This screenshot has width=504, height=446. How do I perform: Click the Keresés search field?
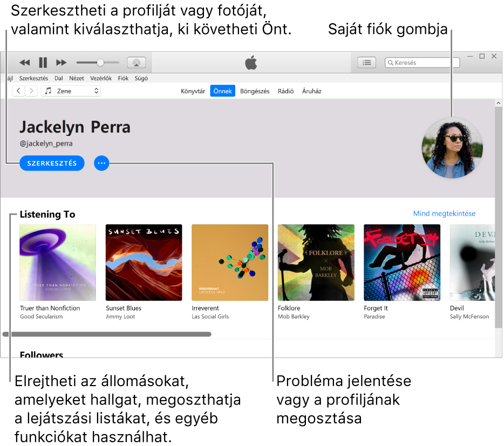(422, 63)
